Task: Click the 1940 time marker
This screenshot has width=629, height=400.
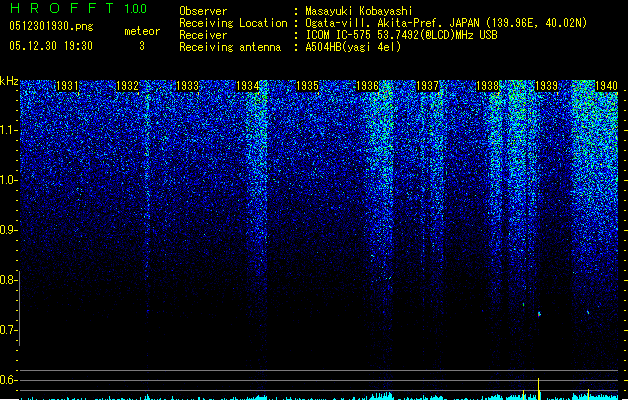Action: [x=606, y=86]
